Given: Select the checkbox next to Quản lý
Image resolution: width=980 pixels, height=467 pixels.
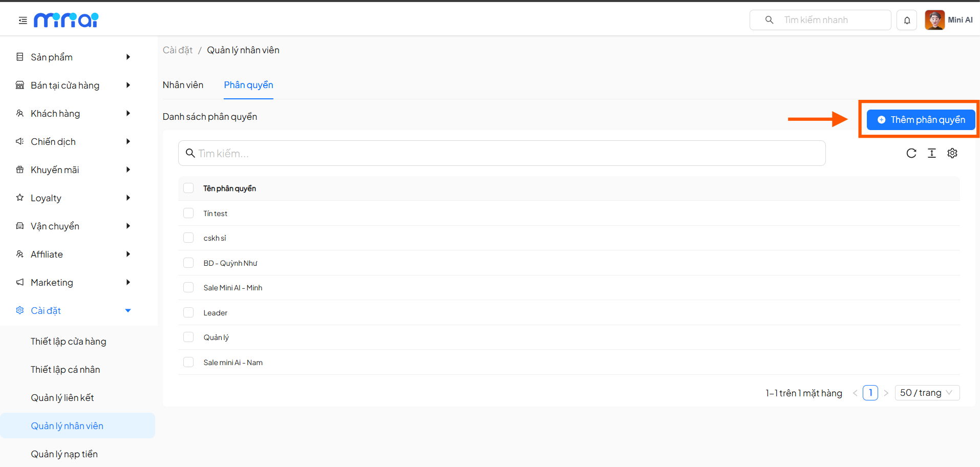Looking at the screenshot, I should click(188, 336).
